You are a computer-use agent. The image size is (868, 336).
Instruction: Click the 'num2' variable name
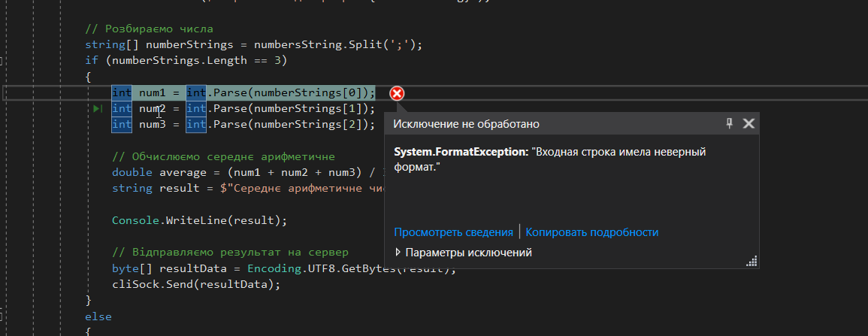click(153, 108)
